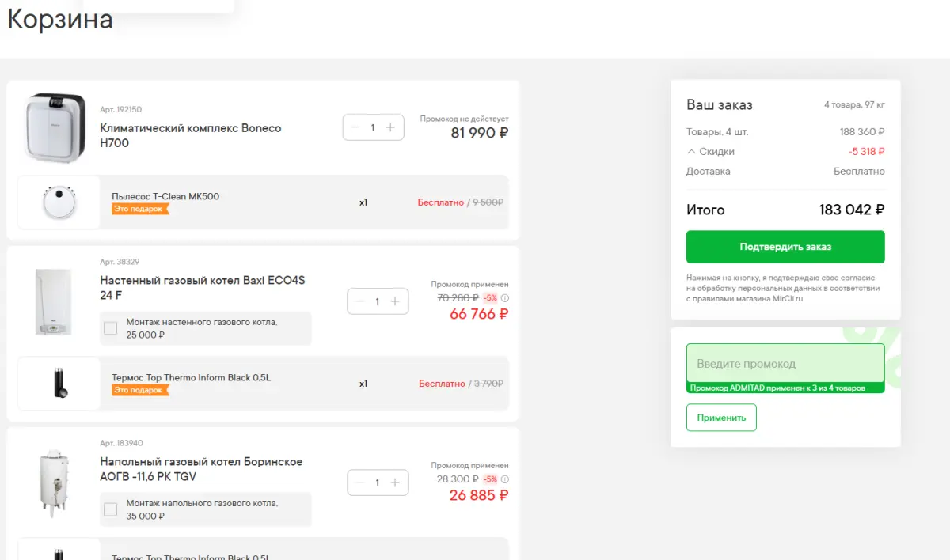
Task: Click Это подарок badge under Baxi thermos
Action: [x=140, y=390]
